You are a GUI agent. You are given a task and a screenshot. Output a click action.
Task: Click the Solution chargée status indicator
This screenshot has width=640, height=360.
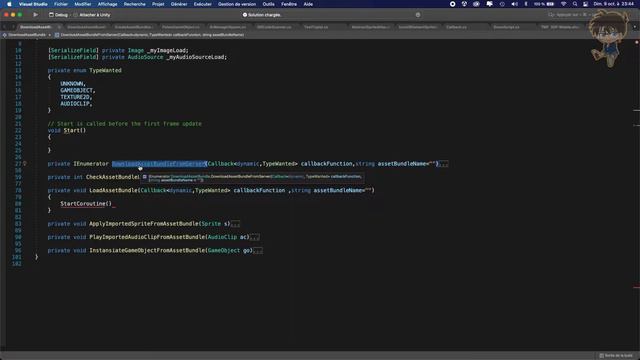click(262, 15)
